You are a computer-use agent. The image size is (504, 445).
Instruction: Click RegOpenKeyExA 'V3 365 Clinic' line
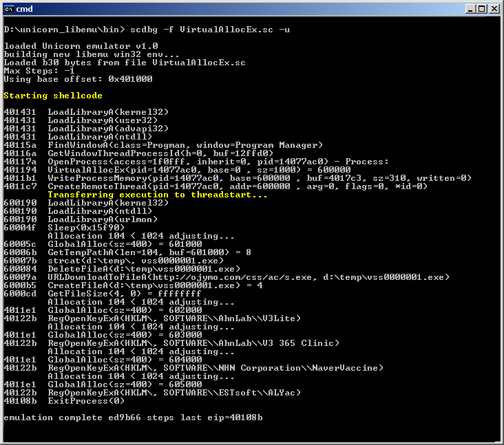click(171, 343)
